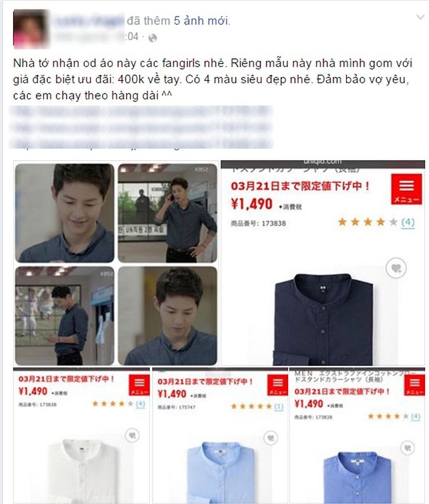
Task: Open the red menu icon on light blue shirt listing
Action: tap(278, 385)
